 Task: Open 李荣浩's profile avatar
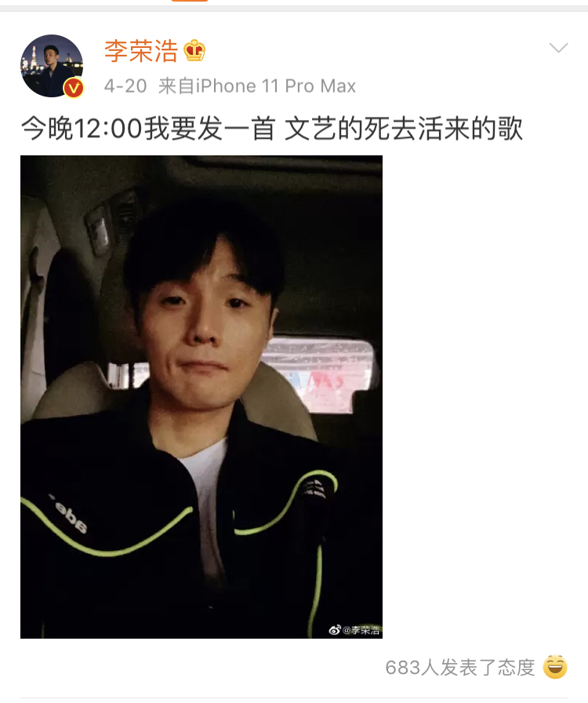(x=52, y=65)
